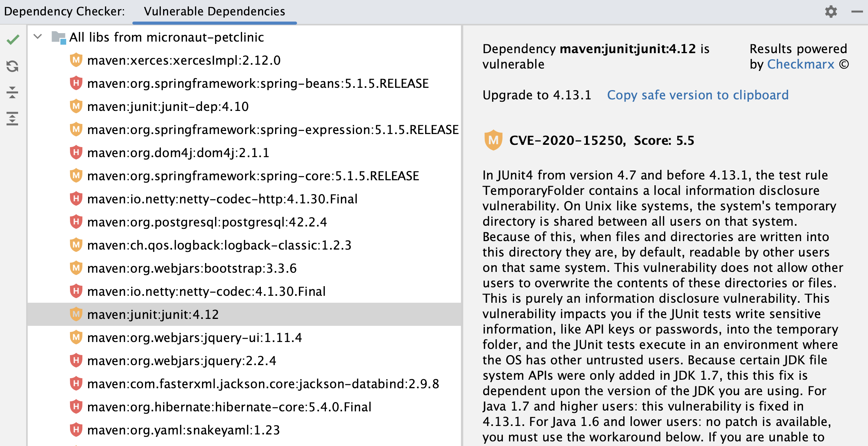The height and width of the screenshot is (446, 868).
Task: Click the high severity shield of postgresql
Action: [76, 222]
